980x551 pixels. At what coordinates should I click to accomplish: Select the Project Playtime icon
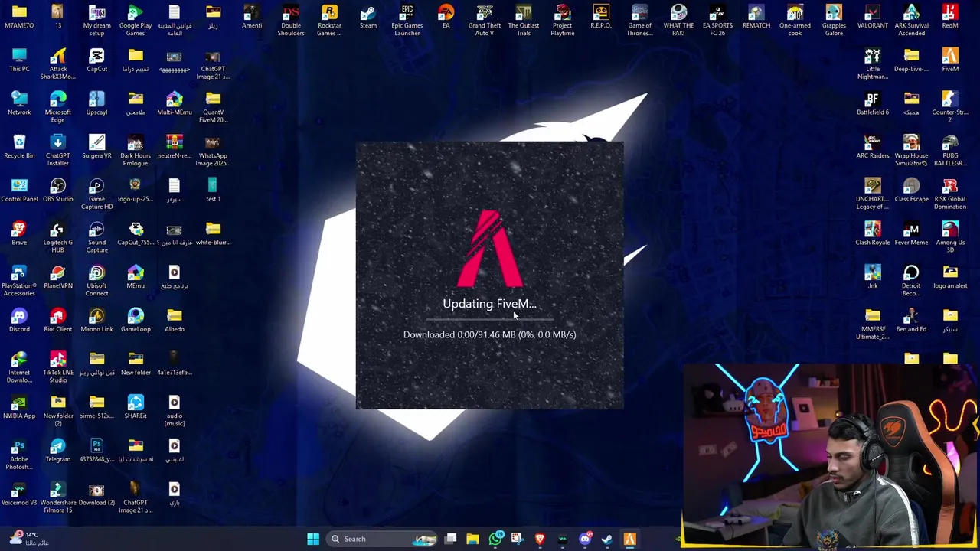563,20
